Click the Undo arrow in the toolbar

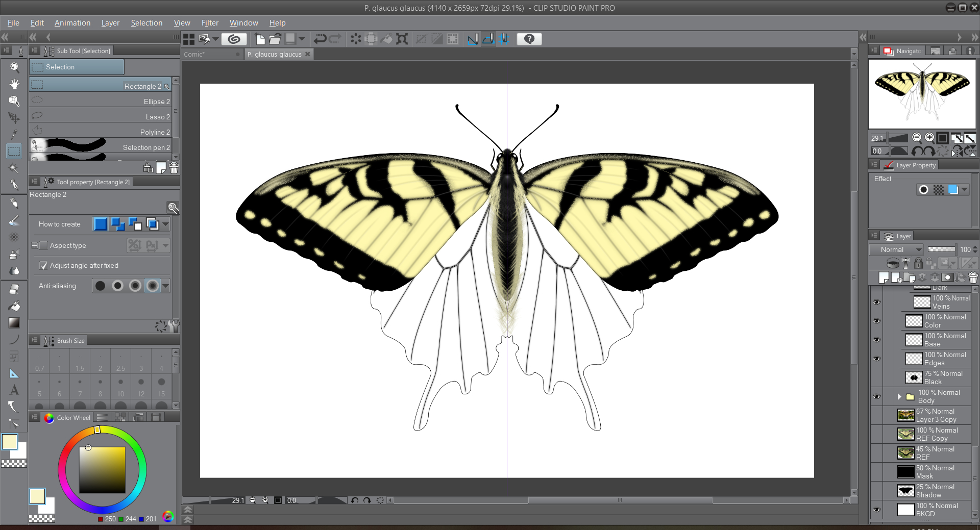(320, 39)
